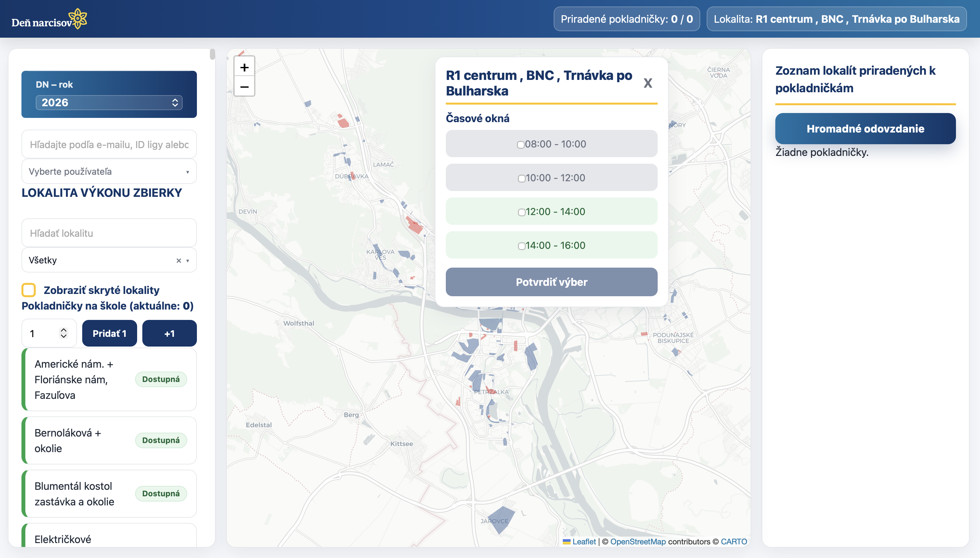Click the +1 button

point(170,333)
